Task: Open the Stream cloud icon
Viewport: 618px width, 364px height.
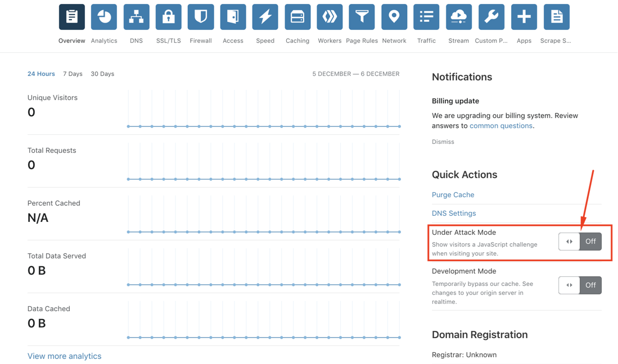Action: 459,17
